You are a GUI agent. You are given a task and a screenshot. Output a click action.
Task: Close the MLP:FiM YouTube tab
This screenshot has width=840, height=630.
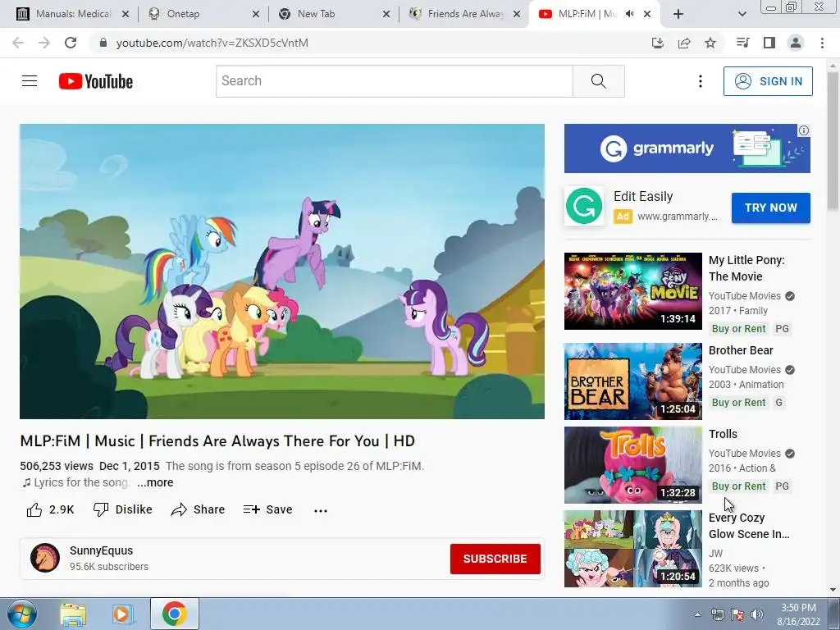point(647,14)
